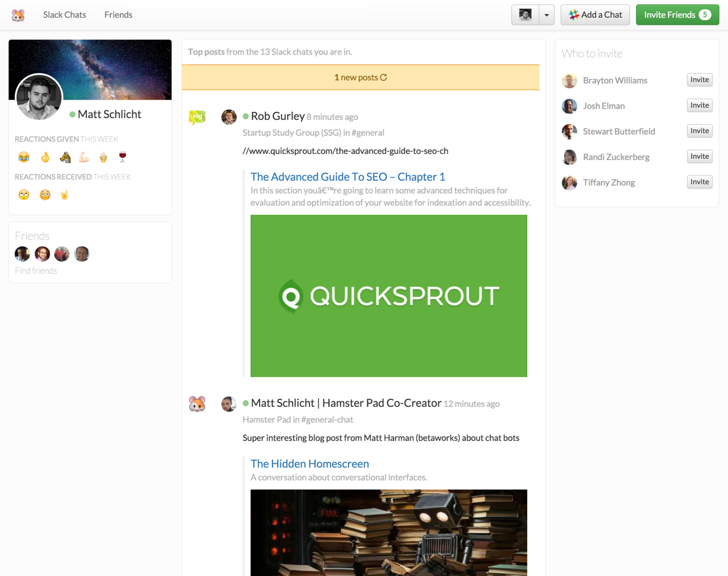Click the horse emoji reaction
This screenshot has height=576, width=728.
[x=65, y=158]
